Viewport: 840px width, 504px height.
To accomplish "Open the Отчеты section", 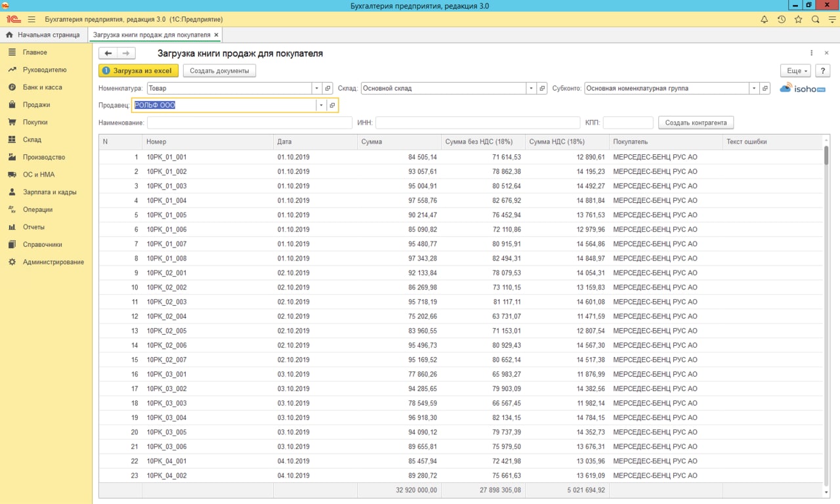I will pyautogui.click(x=46, y=227).
